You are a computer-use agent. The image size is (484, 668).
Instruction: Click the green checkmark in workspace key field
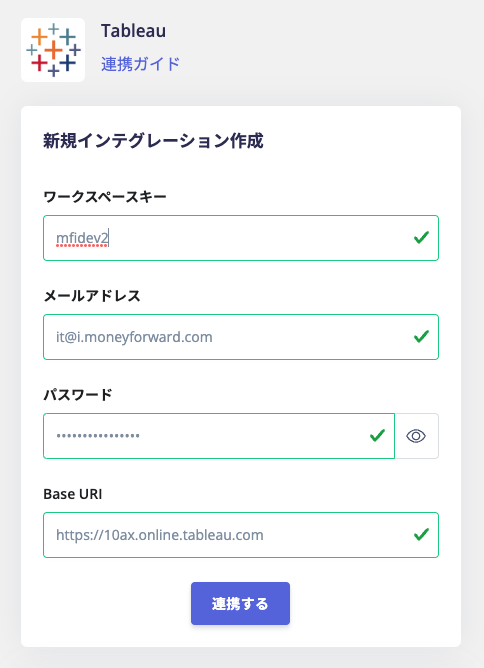click(421, 237)
